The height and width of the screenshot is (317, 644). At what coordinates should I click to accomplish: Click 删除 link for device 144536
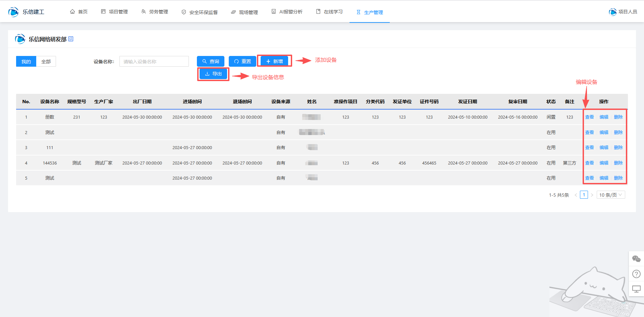(618, 163)
